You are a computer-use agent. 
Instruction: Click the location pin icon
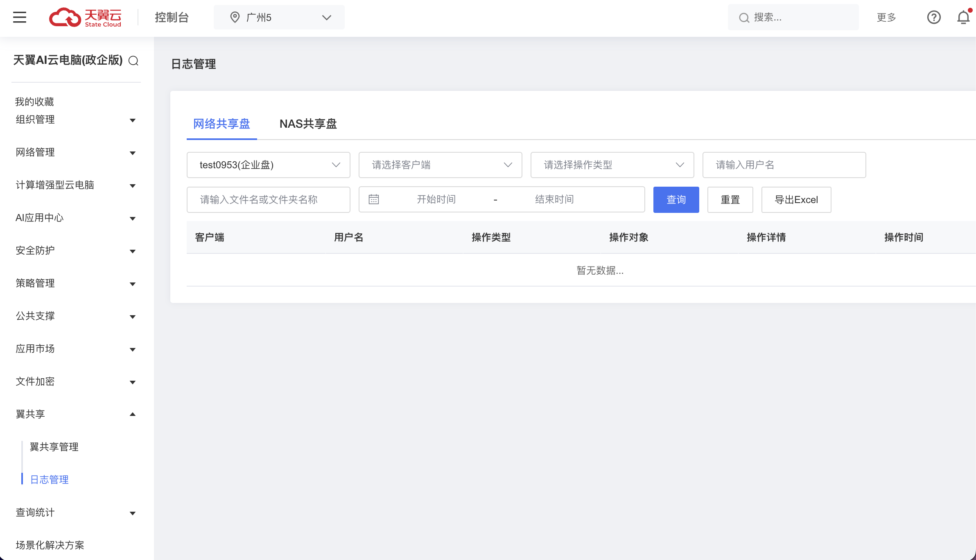235,17
